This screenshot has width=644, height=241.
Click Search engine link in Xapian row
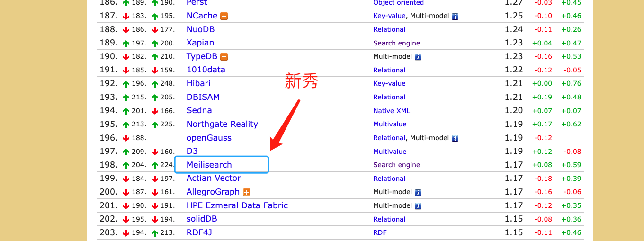pos(397,43)
